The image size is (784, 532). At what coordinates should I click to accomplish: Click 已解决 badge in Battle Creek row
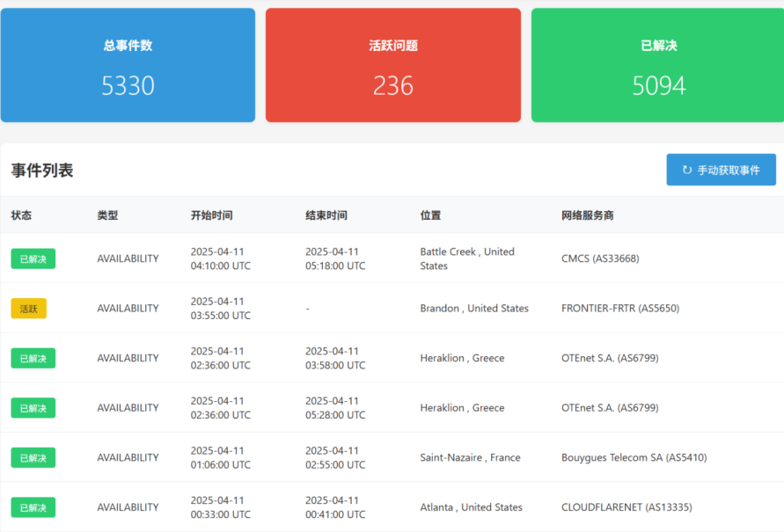coord(33,259)
